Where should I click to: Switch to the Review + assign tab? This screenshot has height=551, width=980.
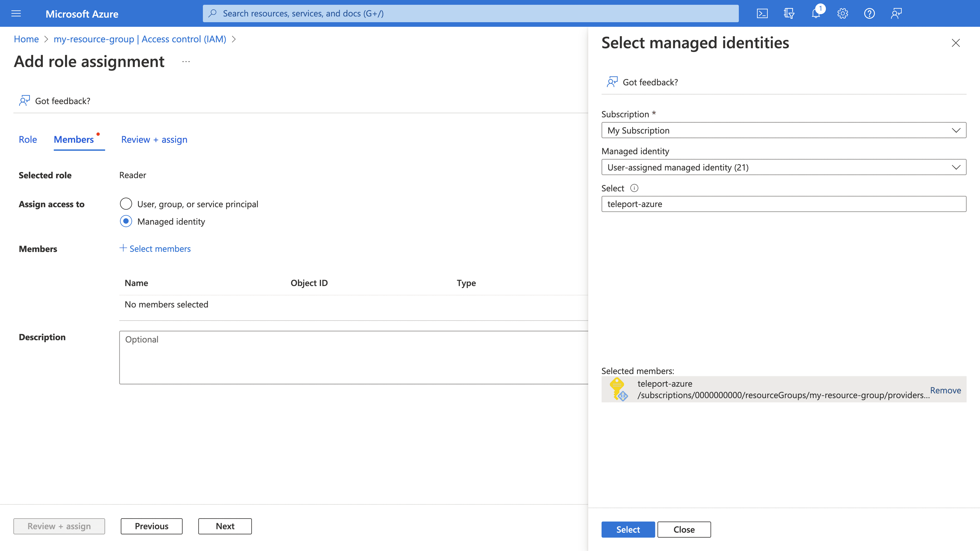pyautogui.click(x=153, y=139)
